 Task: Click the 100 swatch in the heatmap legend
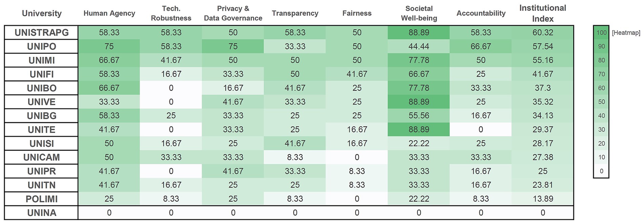tap(601, 32)
